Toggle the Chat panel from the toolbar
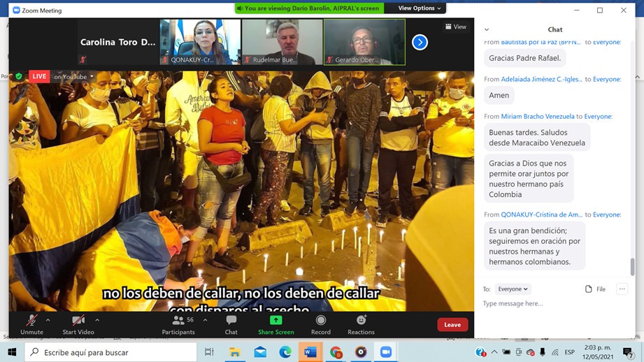Screen dimensions: 644x362 point(231,324)
